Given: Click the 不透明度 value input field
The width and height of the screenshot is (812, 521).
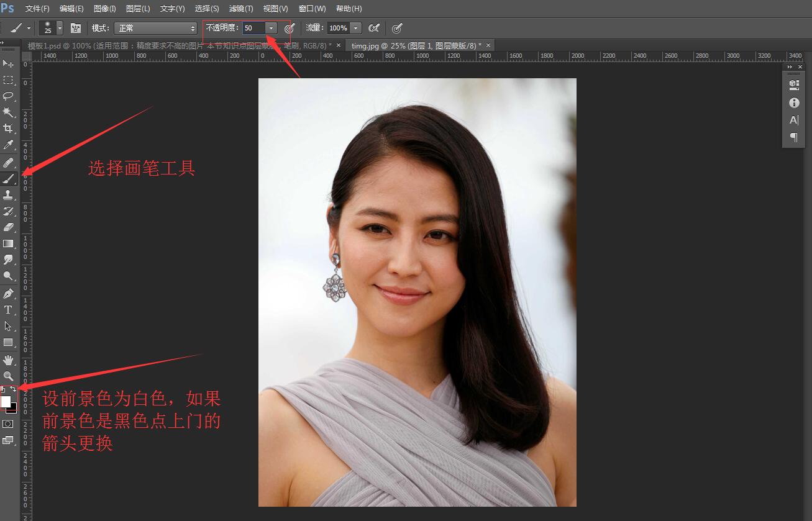Looking at the screenshot, I should 253,28.
